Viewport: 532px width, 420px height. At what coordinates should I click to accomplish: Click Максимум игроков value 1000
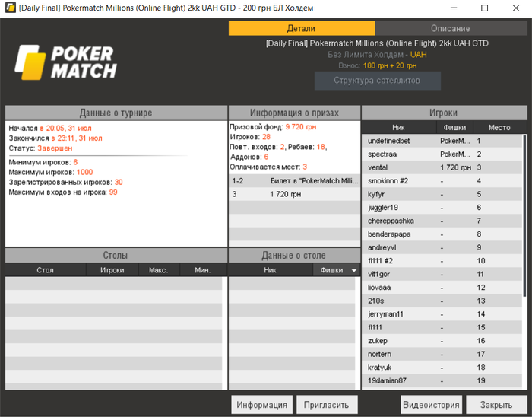tap(84, 172)
